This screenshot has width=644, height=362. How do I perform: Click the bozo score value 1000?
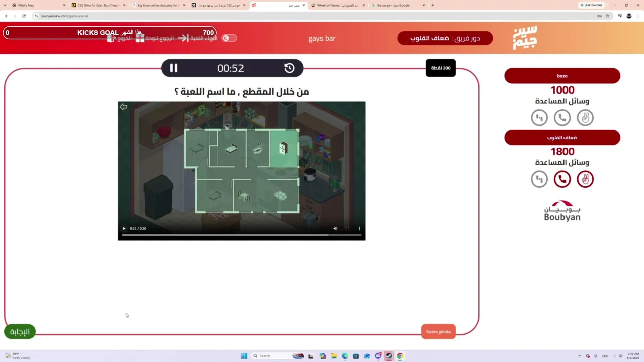pyautogui.click(x=562, y=90)
